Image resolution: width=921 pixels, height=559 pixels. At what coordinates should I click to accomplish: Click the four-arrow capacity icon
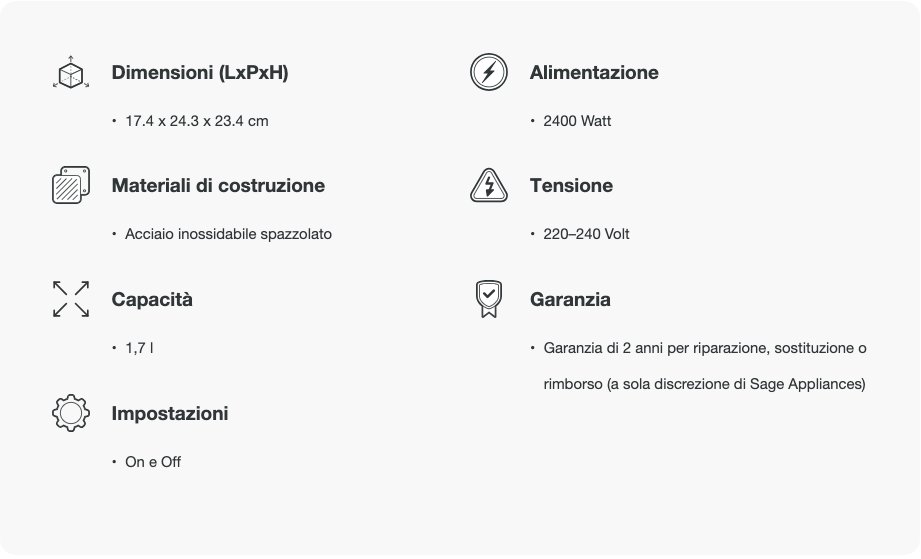coord(71,299)
